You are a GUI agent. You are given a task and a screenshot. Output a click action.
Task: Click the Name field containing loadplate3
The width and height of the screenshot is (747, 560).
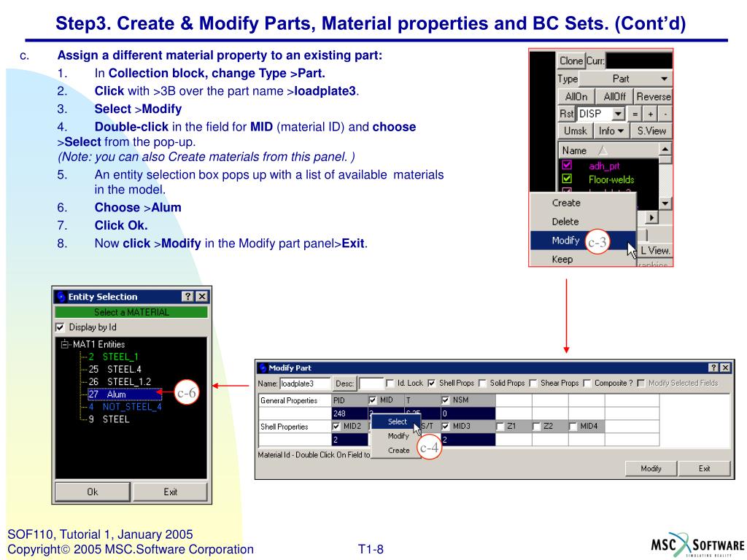305,384
